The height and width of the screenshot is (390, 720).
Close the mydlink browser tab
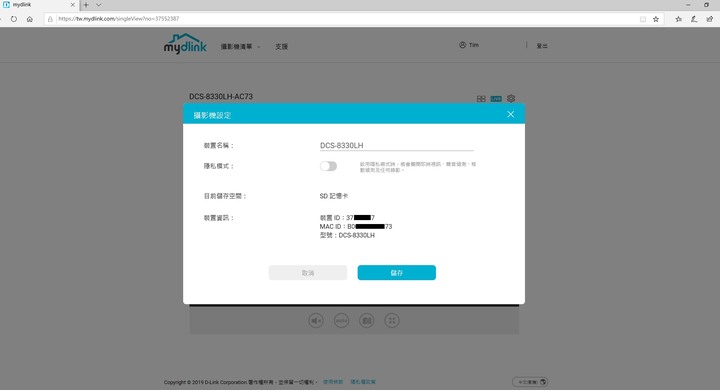coord(73,5)
